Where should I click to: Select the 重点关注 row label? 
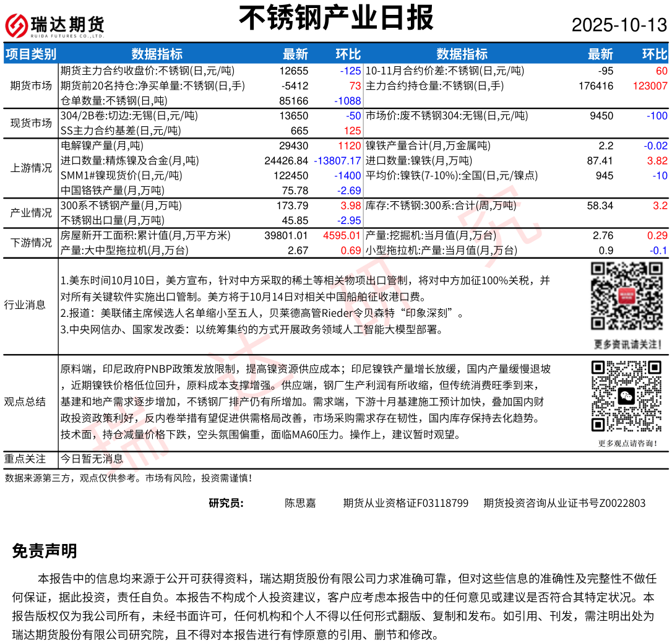click(25, 459)
